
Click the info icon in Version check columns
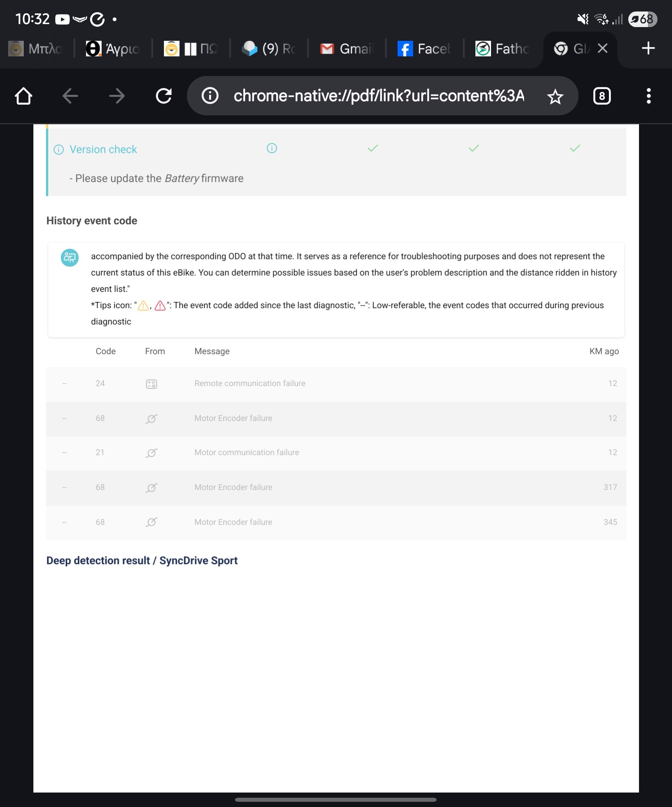pos(271,148)
